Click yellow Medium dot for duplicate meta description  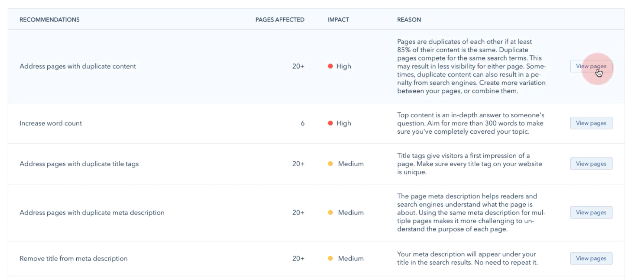330,213
